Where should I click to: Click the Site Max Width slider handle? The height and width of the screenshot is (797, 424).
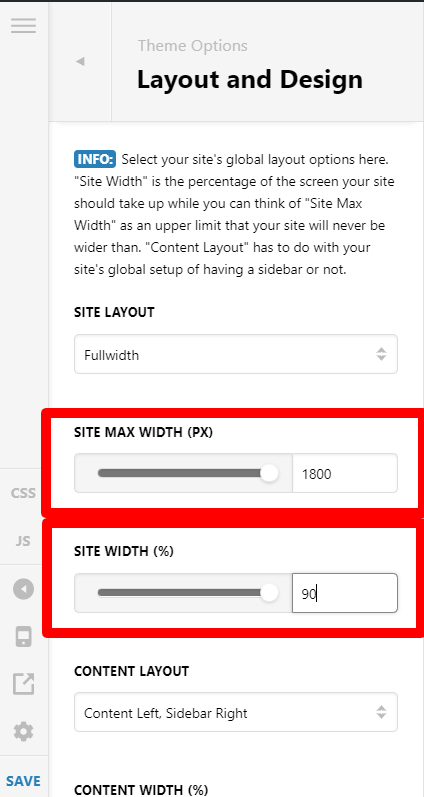coord(269,473)
